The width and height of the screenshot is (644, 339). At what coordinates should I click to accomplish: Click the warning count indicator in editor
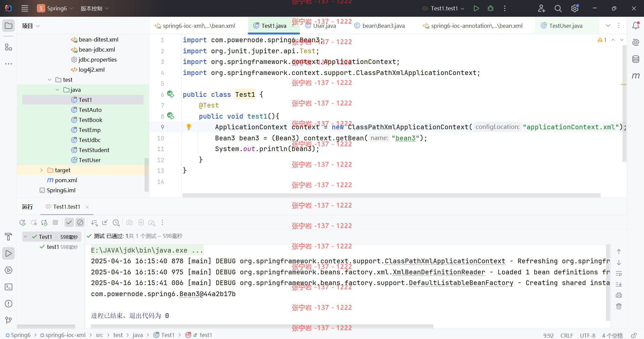point(602,40)
